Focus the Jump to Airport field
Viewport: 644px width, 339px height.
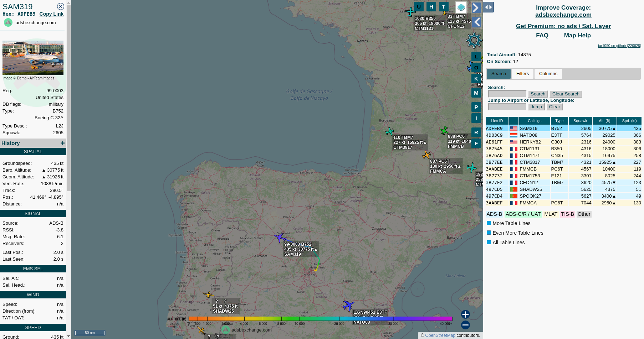click(507, 106)
